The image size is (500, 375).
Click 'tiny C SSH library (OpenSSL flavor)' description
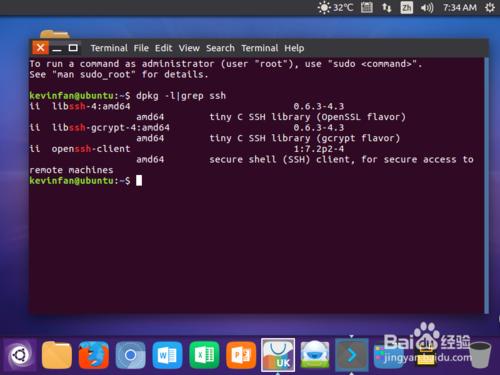coord(307,117)
